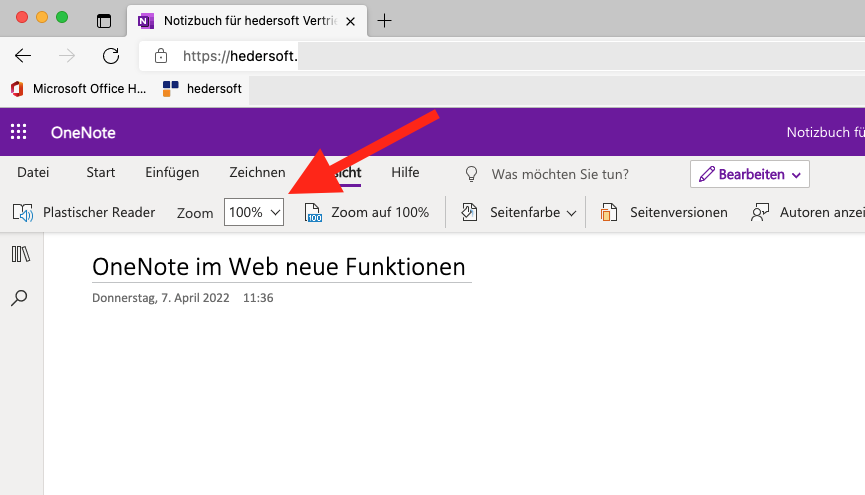Click the OneNote app name in header
Image resolution: width=865 pixels, height=495 pixels.
(83, 132)
